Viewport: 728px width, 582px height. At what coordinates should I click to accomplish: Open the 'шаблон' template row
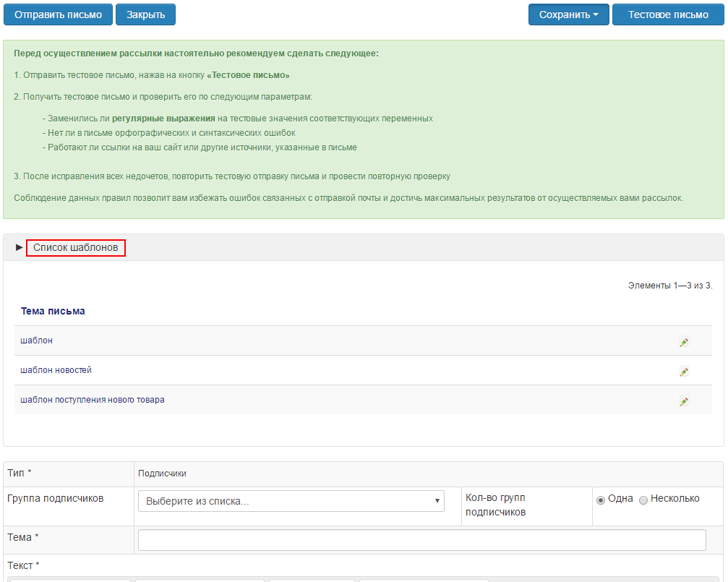37,341
